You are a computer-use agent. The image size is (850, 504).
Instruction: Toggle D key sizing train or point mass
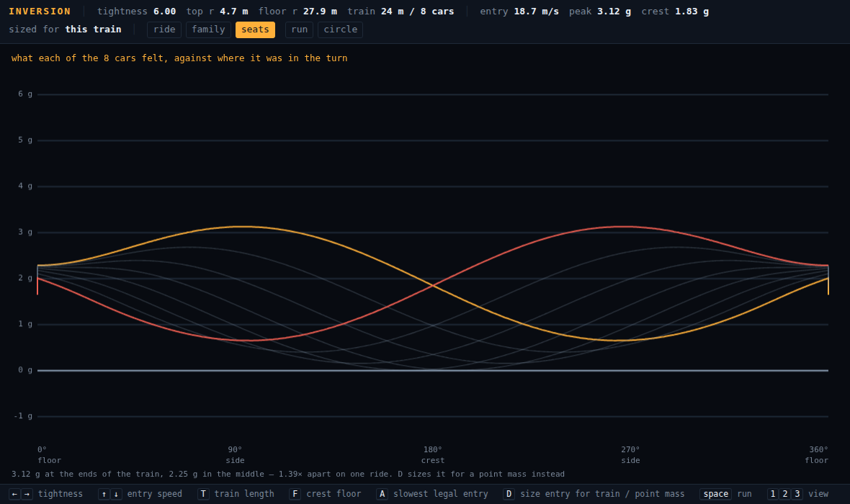point(509,494)
